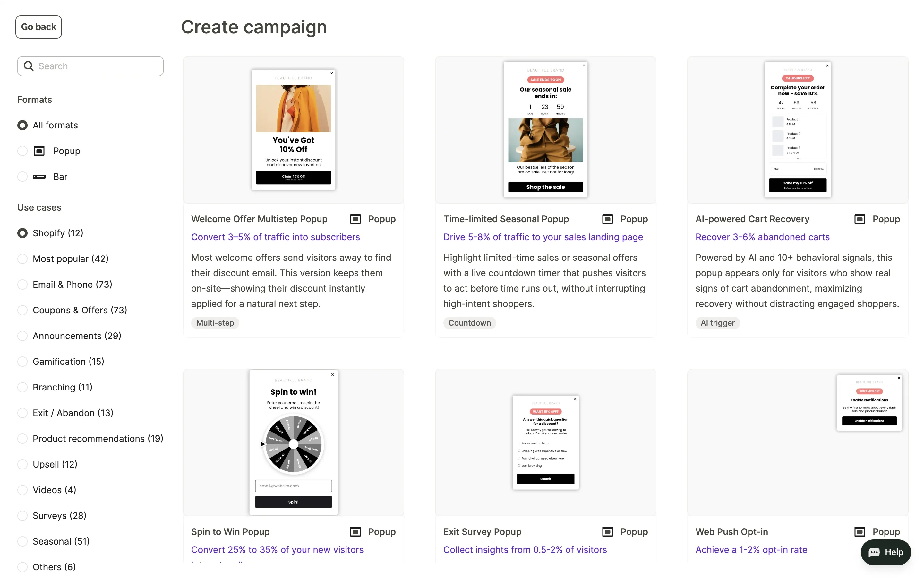
Task: Click the Bar format icon in sidebar
Action: pos(39,177)
